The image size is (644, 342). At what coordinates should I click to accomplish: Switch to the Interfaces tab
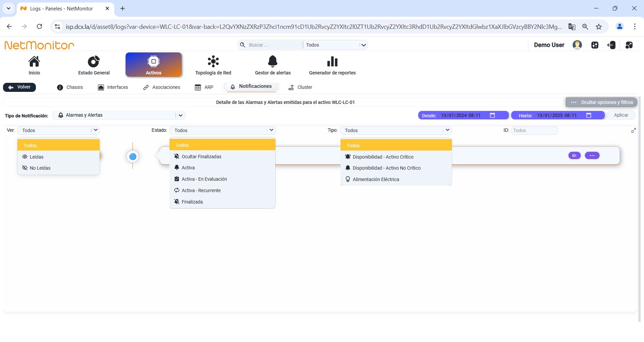pos(113,87)
